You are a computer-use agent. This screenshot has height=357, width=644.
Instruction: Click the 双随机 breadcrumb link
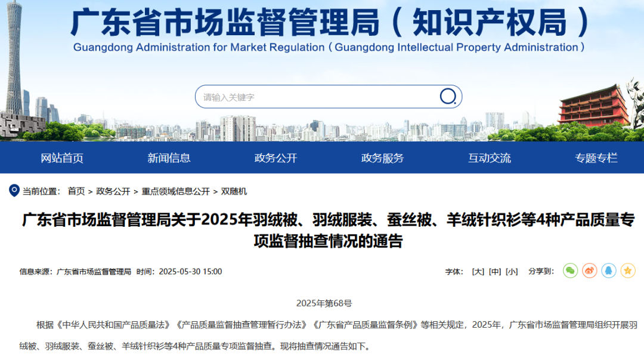click(x=234, y=192)
